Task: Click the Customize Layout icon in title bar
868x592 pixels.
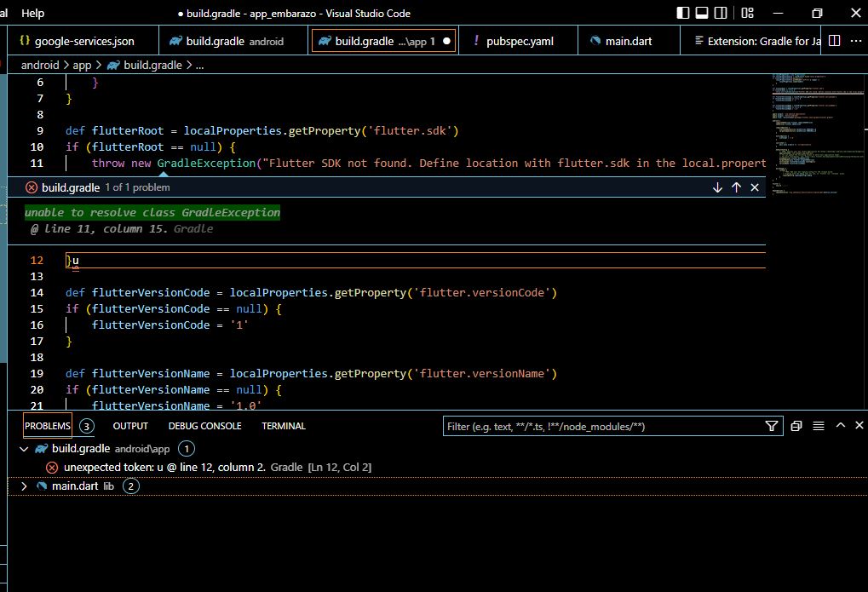Action: 747,14
